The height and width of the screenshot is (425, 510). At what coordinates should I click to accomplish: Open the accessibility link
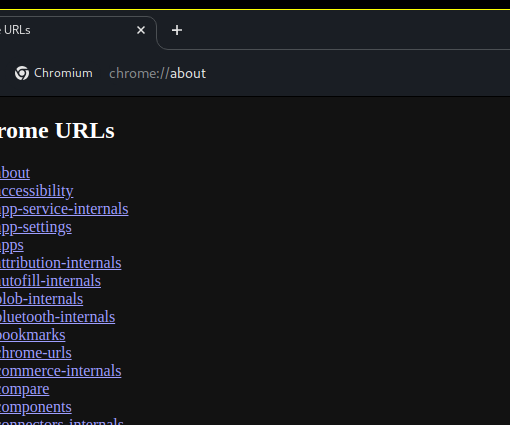[36, 191]
